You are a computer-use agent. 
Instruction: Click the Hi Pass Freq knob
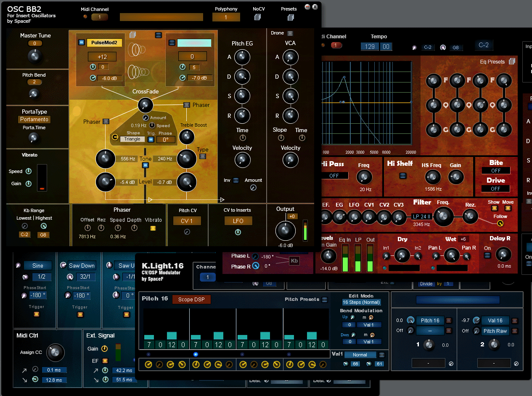(x=364, y=177)
